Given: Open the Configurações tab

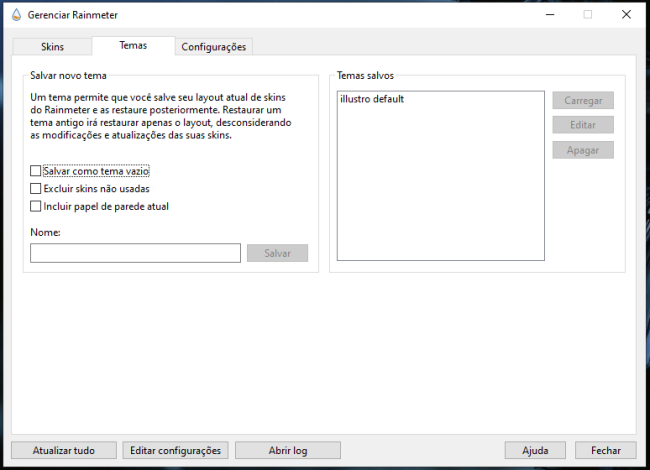Looking at the screenshot, I should [x=214, y=47].
